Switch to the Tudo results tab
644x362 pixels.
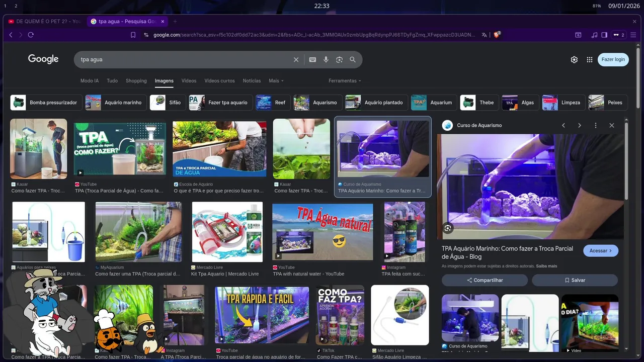pyautogui.click(x=112, y=80)
